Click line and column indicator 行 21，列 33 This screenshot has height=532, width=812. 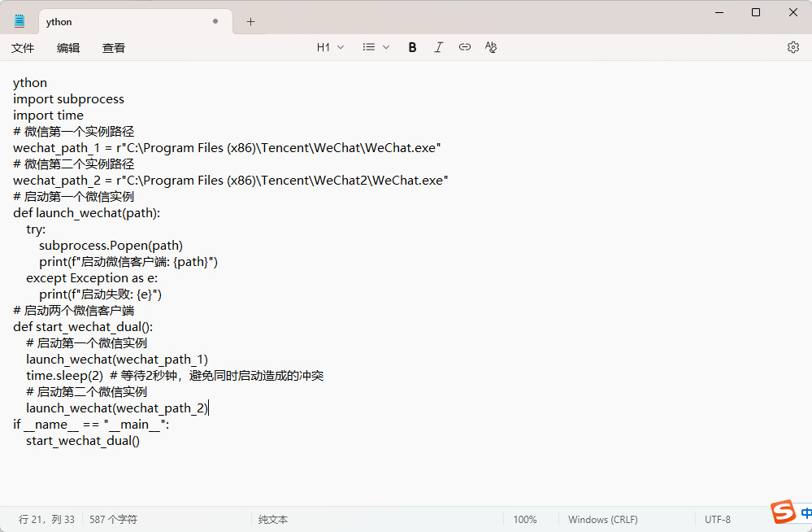46,519
